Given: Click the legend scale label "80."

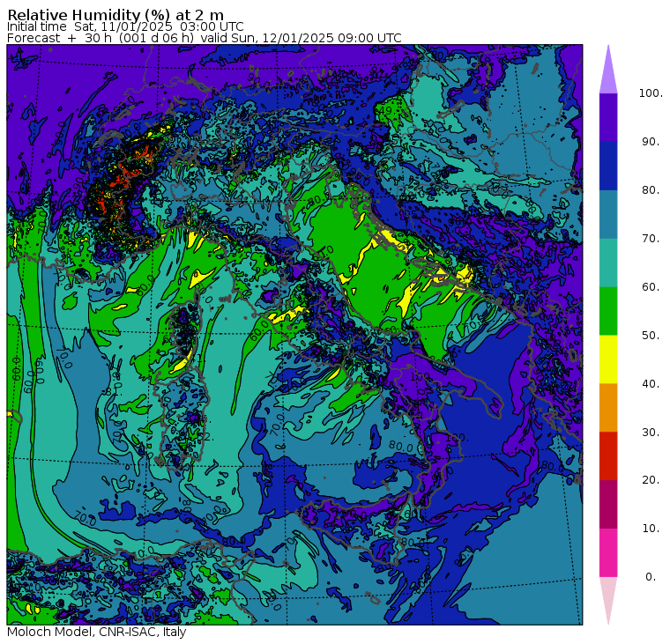Looking at the screenshot, I should pyautogui.click(x=651, y=189).
